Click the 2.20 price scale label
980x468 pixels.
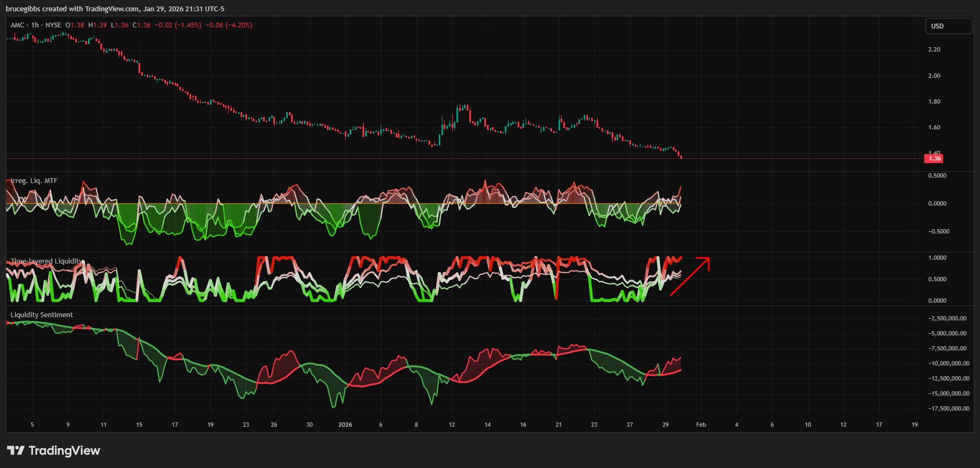[x=934, y=49]
